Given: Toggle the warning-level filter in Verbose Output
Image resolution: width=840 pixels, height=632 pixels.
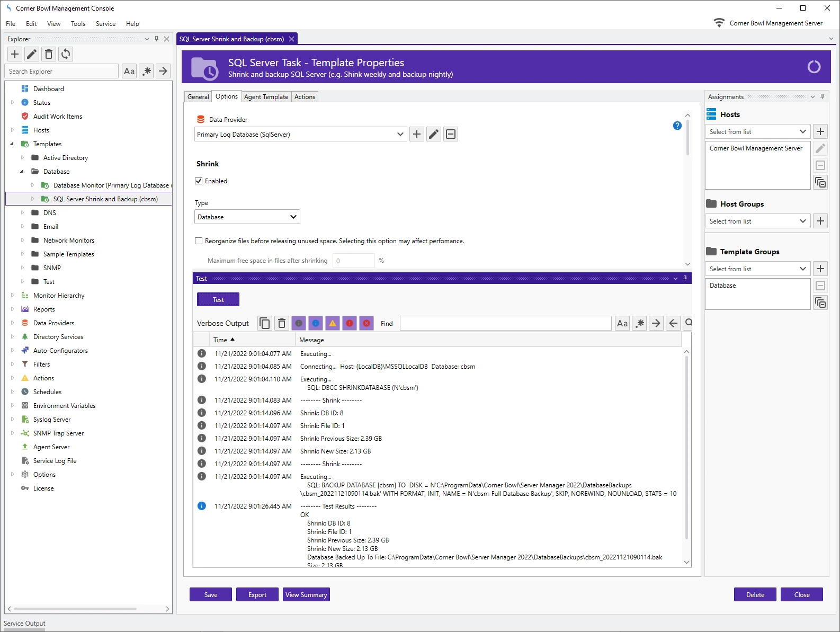Looking at the screenshot, I should pos(333,323).
